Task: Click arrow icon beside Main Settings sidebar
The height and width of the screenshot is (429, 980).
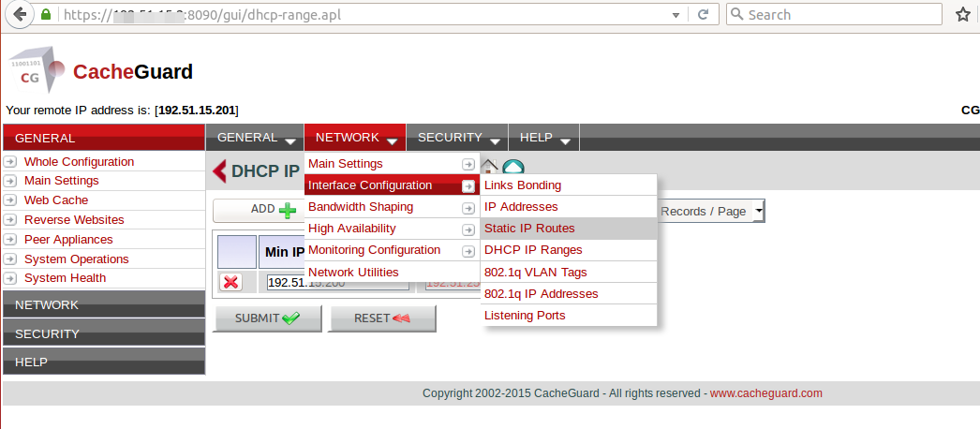Action: click(x=10, y=181)
